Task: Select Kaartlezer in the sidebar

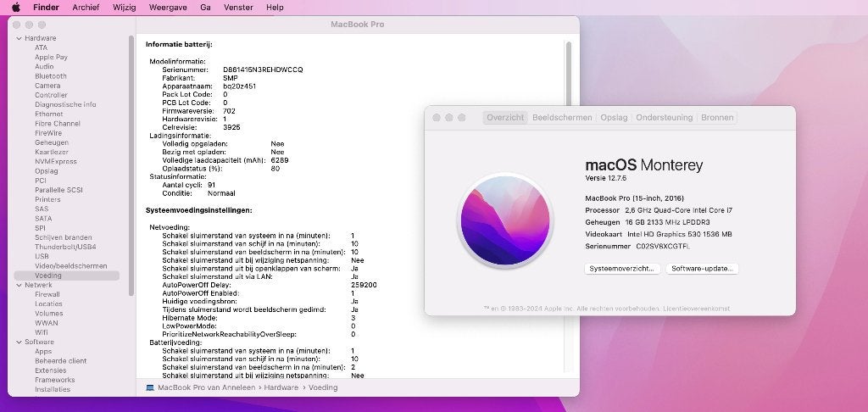Action: pyautogui.click(x=52, y=153)
